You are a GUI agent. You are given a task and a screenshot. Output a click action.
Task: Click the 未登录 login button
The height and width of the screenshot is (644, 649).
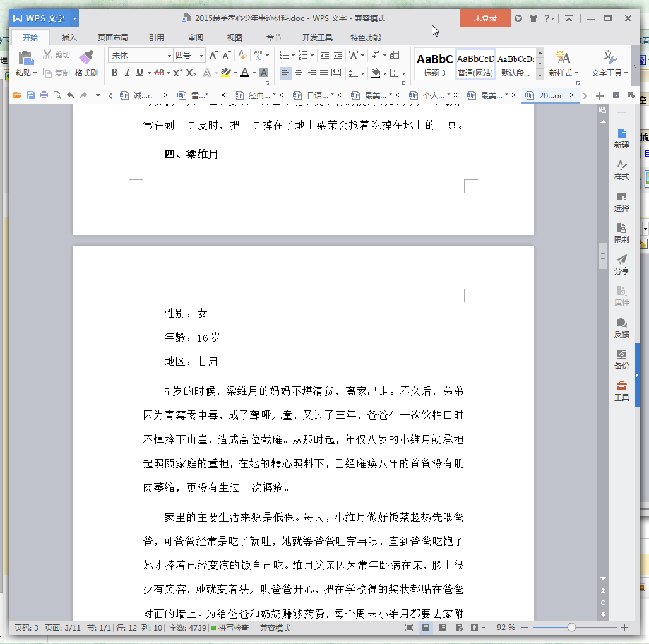coord(485,18)
